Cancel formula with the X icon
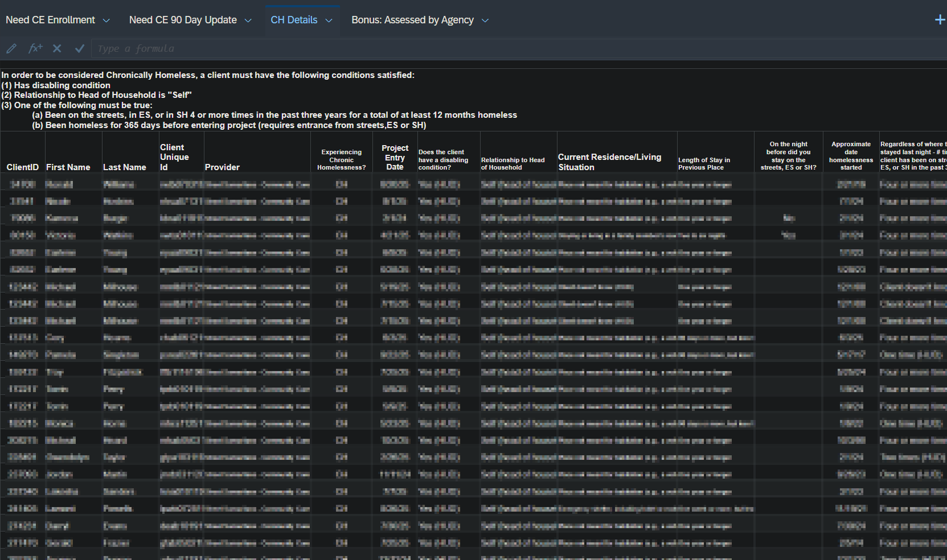Viewport: 947px width, 560px height. [x=57, y=48]
